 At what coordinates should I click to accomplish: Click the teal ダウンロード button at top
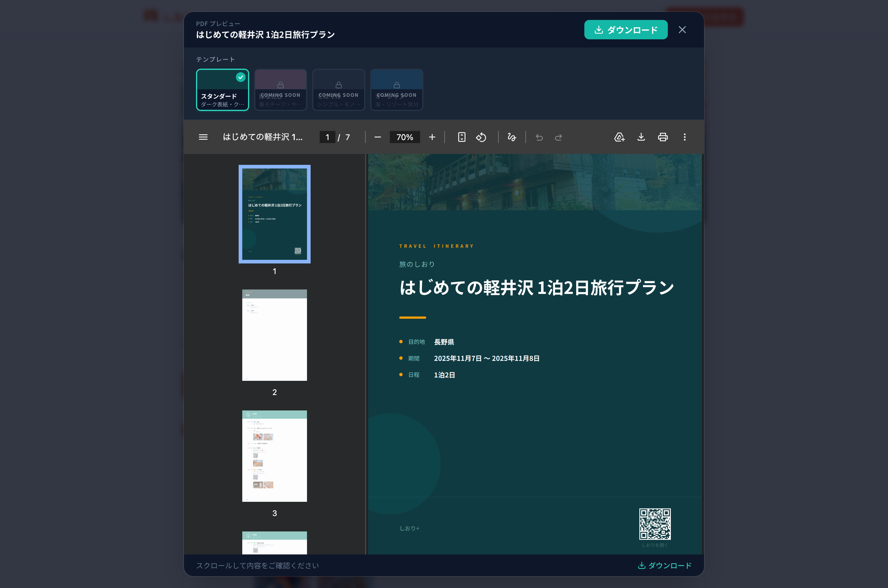[x=626, y=30]
